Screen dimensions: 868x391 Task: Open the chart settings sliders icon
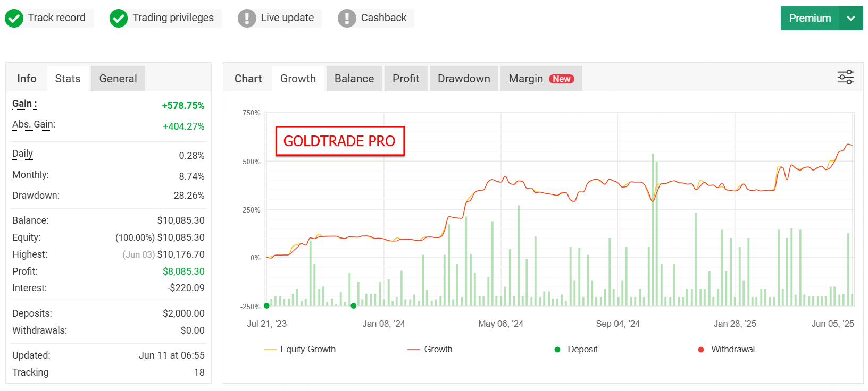pyautogui.click(x=845, y=77)
